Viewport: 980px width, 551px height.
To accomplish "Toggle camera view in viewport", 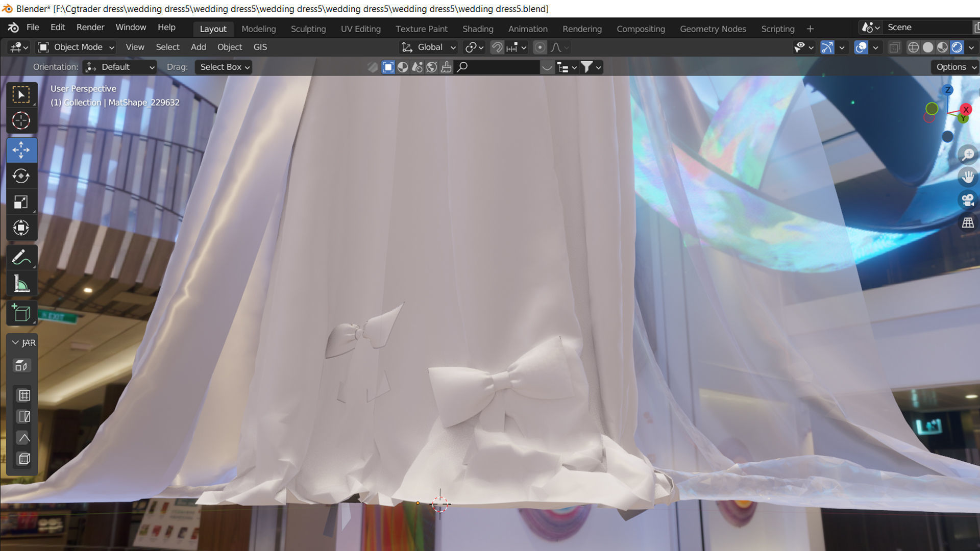I will tap(968, 199).
